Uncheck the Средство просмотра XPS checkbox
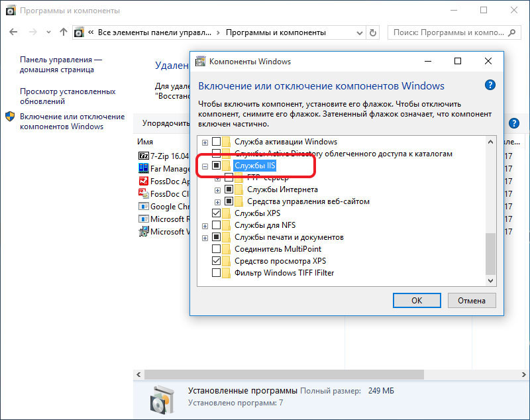The width and height of the screenshot is (530, 420). (217, 260)
